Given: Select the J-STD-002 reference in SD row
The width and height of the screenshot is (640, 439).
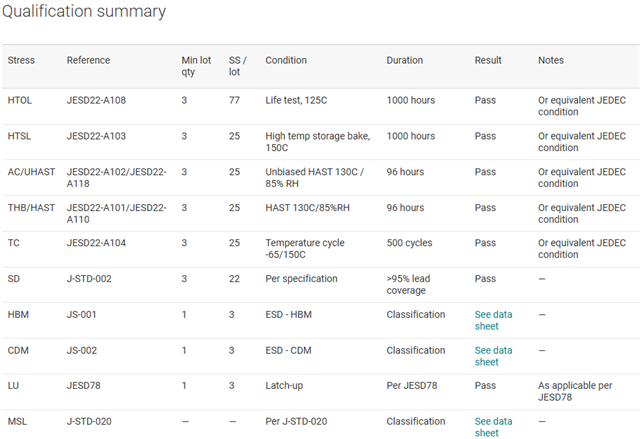Looking at the screenshot, I should [x=89, y=279].
